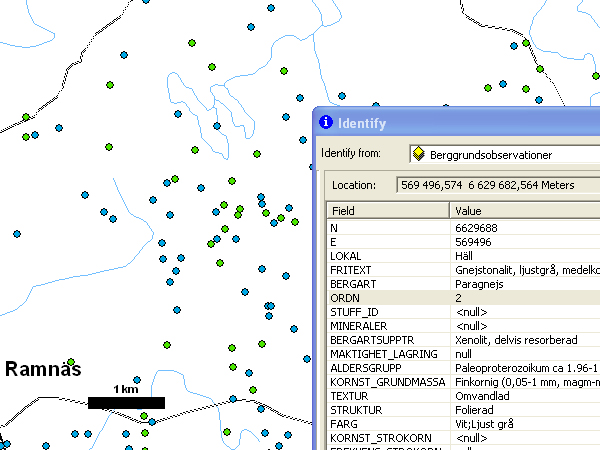The height and width of the screenshot is (450, 600).
Task: Select the KORNST_GRUNDMASSA Finkornig value
Action: [527, 382]
